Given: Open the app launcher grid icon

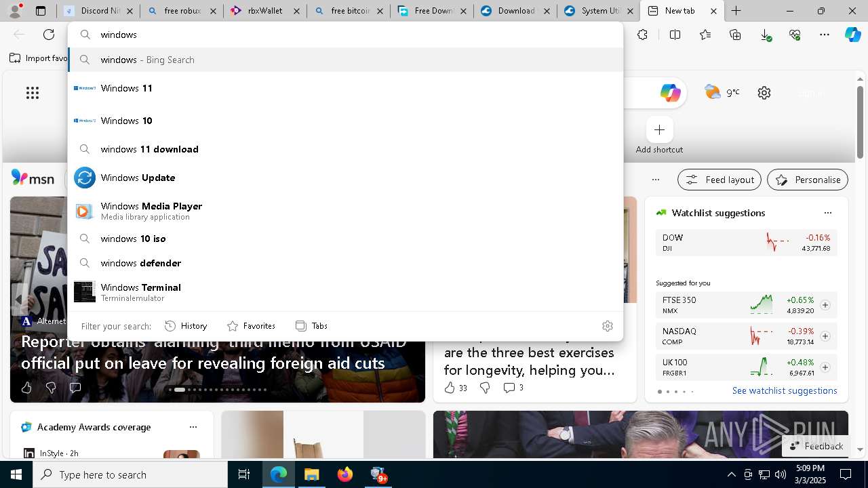Looking at the screenshot, I should 33,93.
